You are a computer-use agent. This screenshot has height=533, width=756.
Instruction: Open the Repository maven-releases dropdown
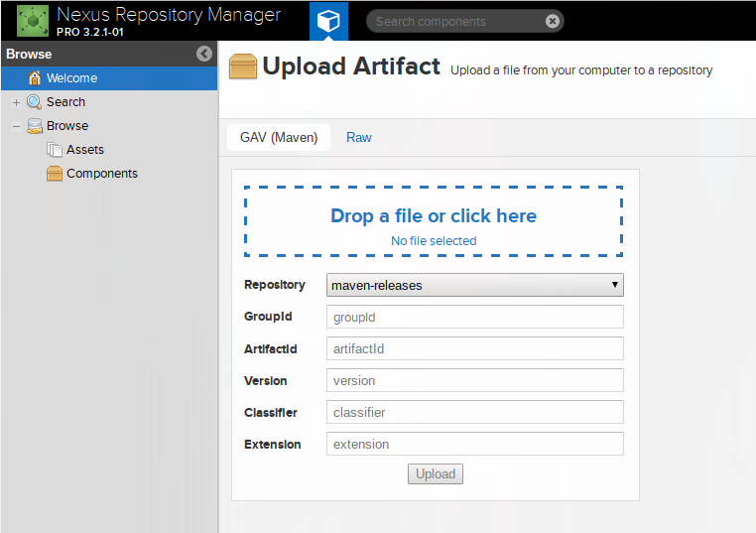[475, 285]
